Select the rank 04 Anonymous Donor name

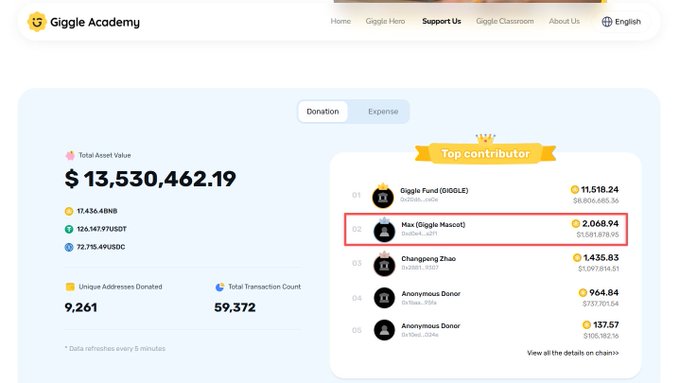coord(431,294)
